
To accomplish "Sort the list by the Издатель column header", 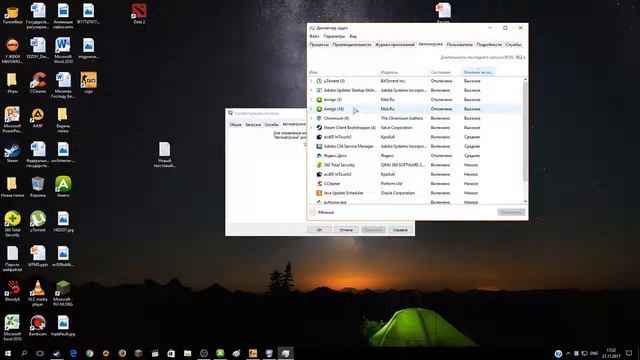I will pyautogui.click(x=403, y=72).
